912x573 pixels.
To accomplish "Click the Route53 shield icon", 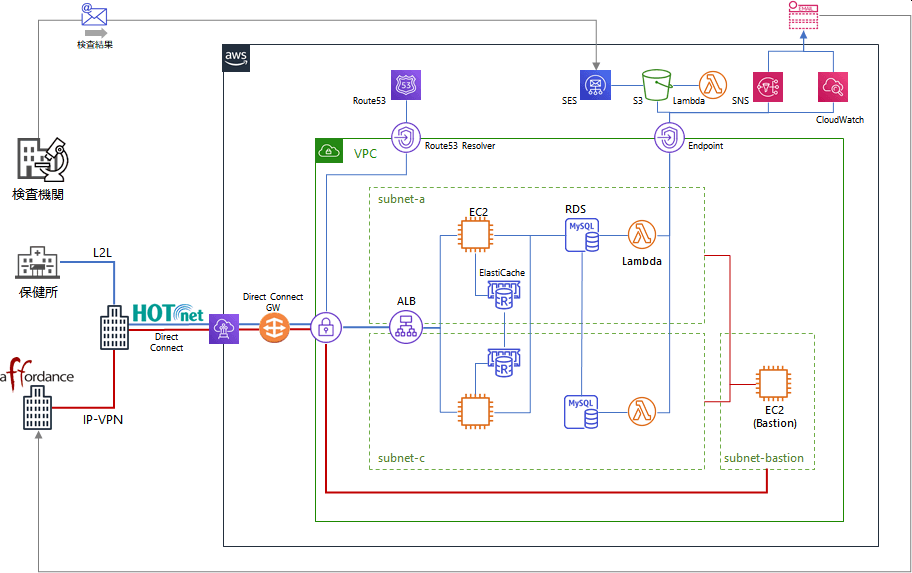I will click(406, 85).
